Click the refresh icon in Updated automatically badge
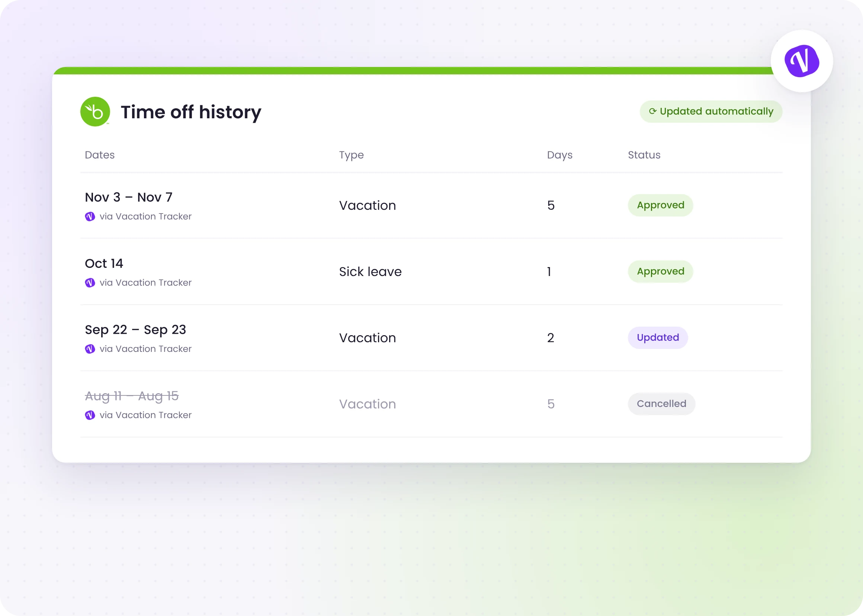863x616 pixels. pyautogui.click(x=652, y=111)
